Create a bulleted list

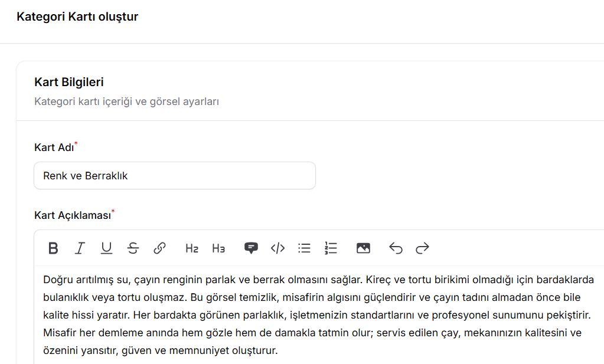coord(304,248)
